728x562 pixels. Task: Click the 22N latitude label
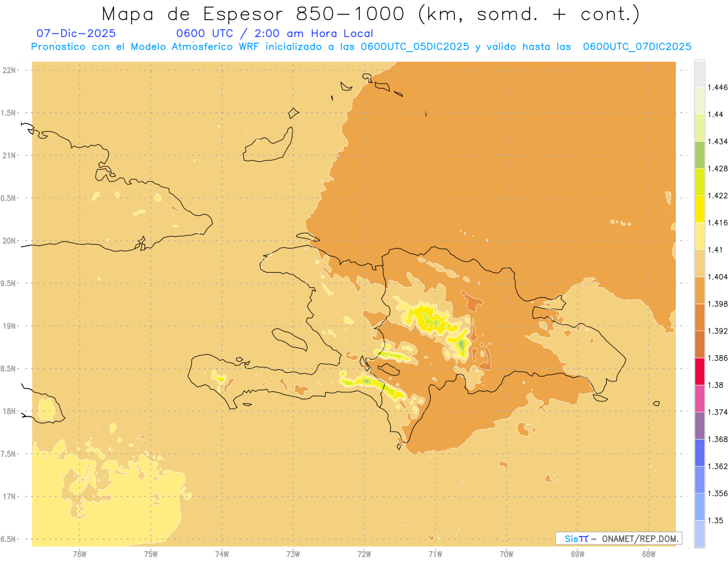pyautogui.click(x=10, y=70)
